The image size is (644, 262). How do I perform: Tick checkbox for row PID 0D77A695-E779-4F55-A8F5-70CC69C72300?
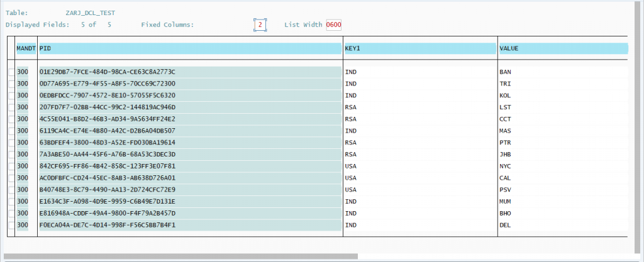coord(11,84)
